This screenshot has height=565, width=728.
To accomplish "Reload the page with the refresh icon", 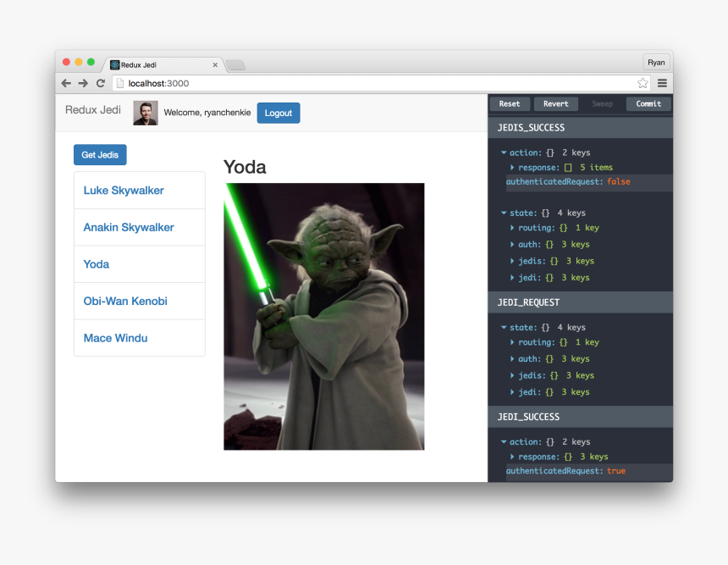I will click(x=100, y=83).
